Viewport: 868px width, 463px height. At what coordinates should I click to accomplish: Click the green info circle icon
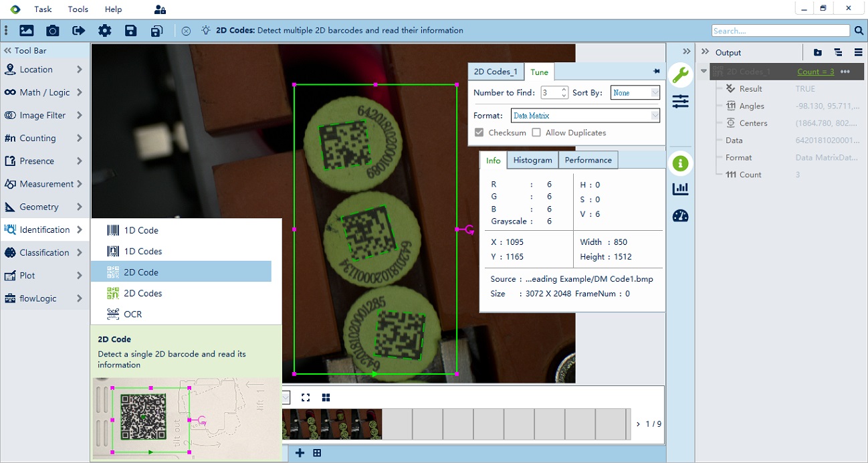[x=680, y=163]
